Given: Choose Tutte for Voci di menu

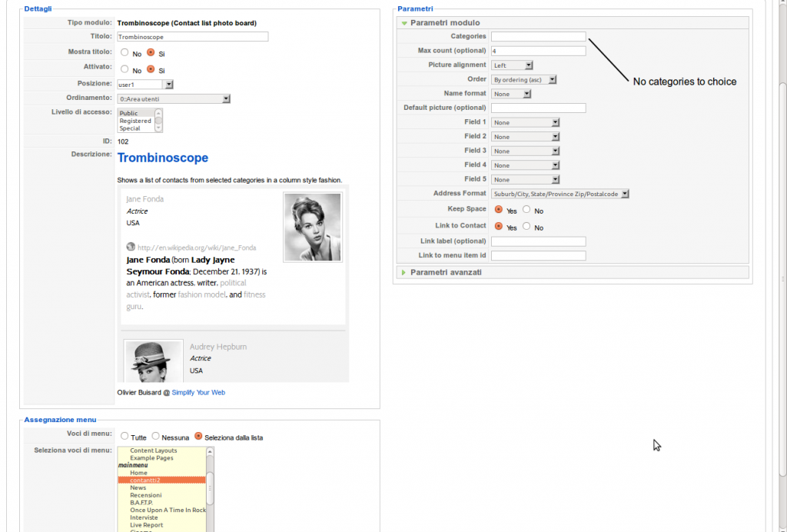Looking at the screenshot, I should (x=125, y=437).
